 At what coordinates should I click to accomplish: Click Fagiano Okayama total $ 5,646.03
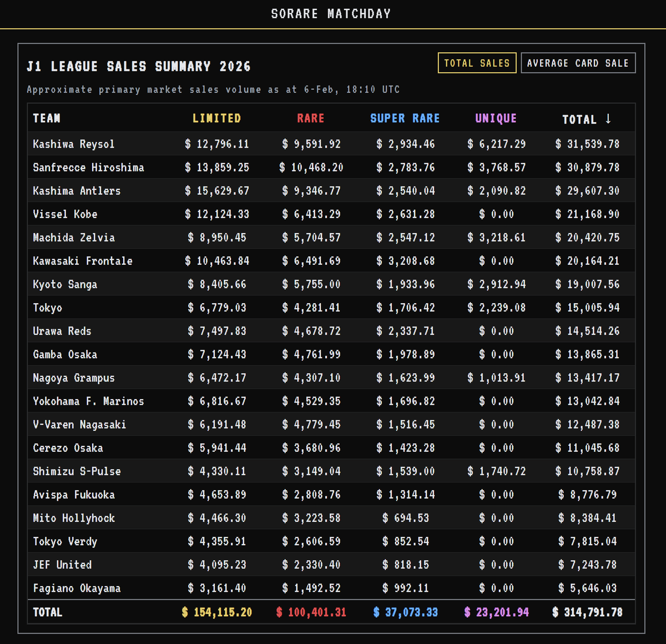tap(587, 587)
